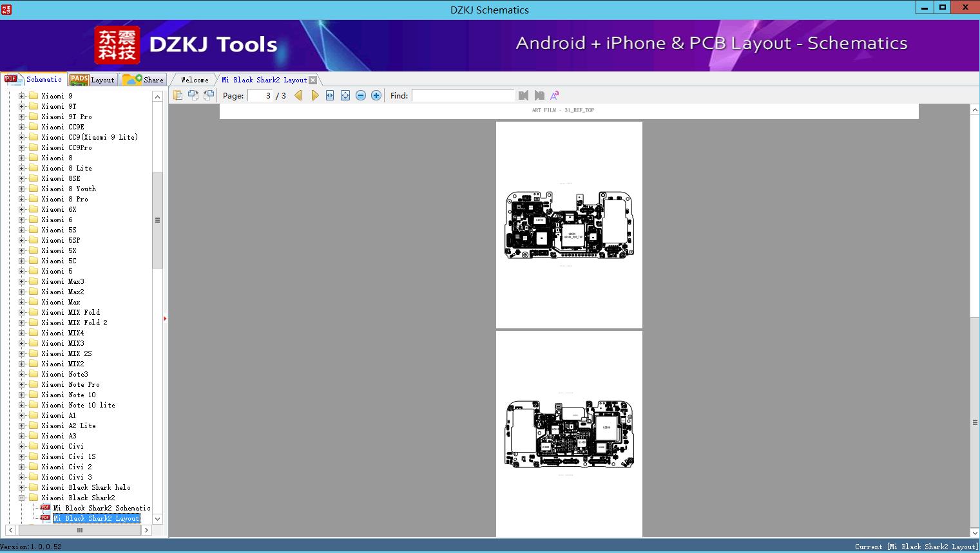980x553 pixels.
Task: Zoom out with the minus icon
Action: pos(361,95)
